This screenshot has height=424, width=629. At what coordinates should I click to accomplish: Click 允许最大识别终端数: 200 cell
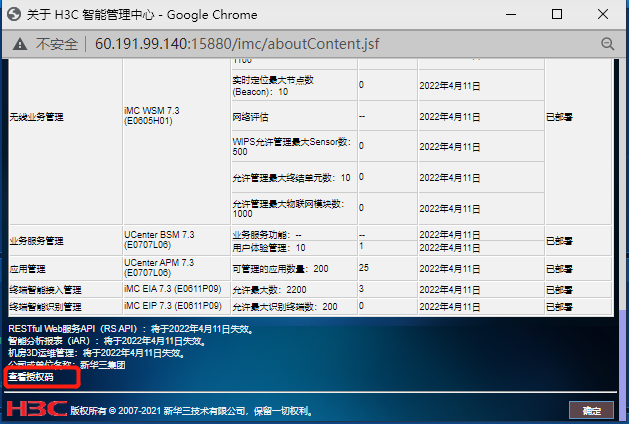tap(294, 307)
